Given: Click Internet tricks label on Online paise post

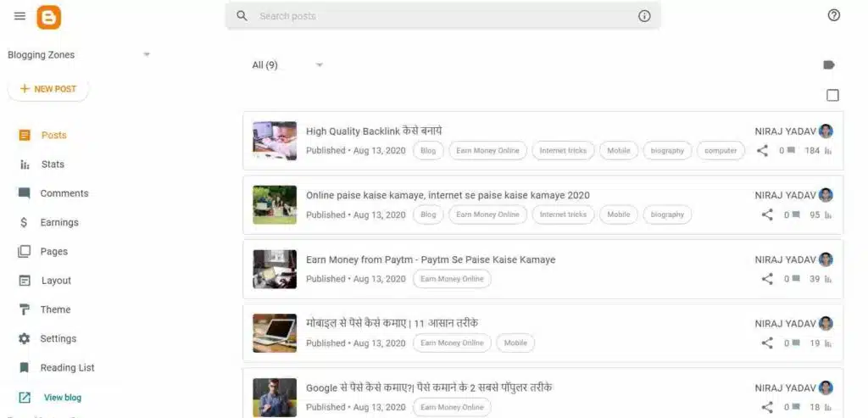Looking at the screenshot, I should (563, 215).
